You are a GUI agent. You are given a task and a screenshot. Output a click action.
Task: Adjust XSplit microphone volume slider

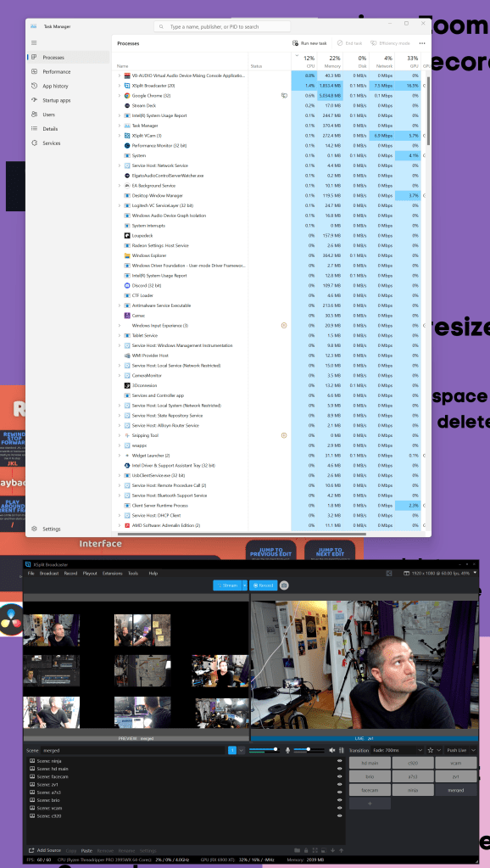point(264,749)
